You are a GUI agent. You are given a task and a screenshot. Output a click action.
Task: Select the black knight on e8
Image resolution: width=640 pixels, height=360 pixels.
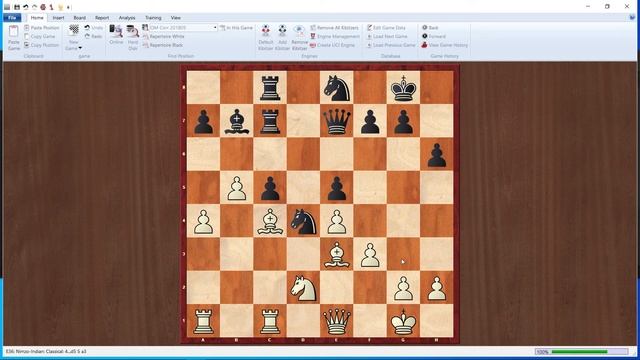coord(336,88)
